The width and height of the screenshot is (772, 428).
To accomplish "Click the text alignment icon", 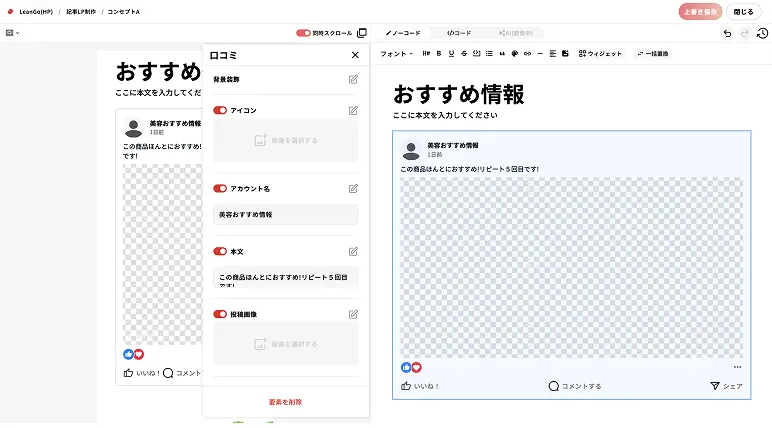I will click(552, 54).
